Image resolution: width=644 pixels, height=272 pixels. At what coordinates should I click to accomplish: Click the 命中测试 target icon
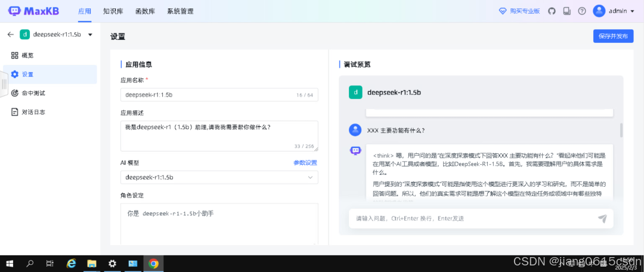pyautogui.click(x=15, y=93)
